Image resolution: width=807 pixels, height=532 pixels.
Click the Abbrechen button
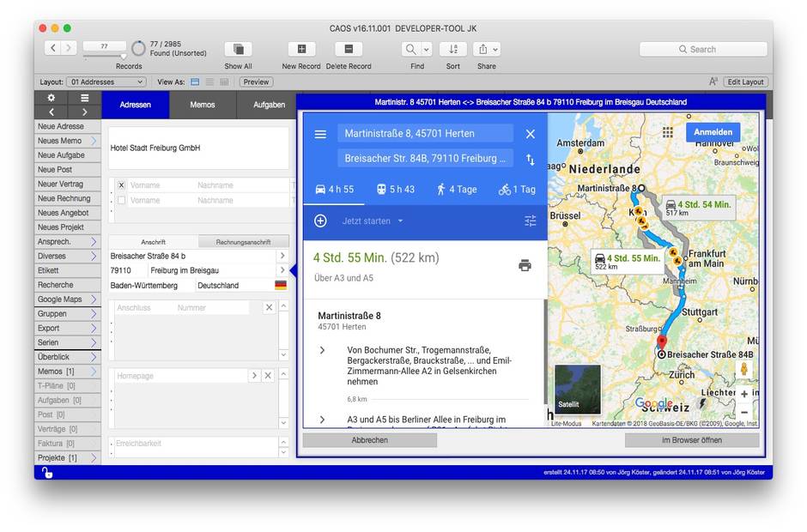tap(369, 440)
